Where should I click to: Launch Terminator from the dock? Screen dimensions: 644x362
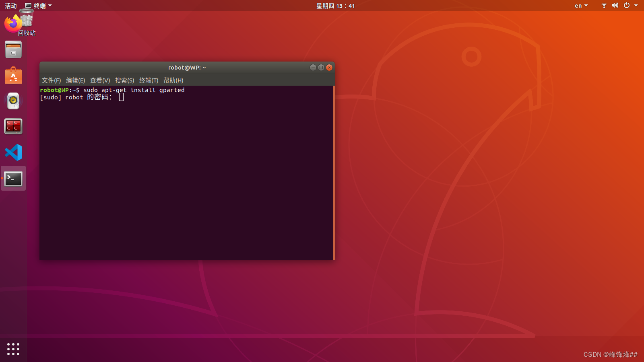[x=13, y=126]
